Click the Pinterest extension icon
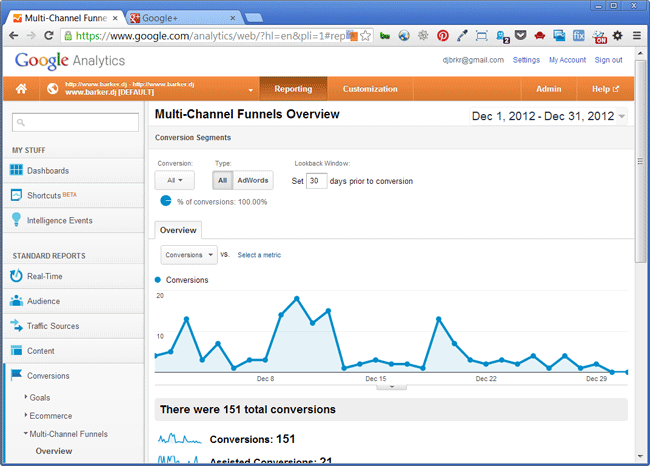650x466 pixels. (443, 36)
